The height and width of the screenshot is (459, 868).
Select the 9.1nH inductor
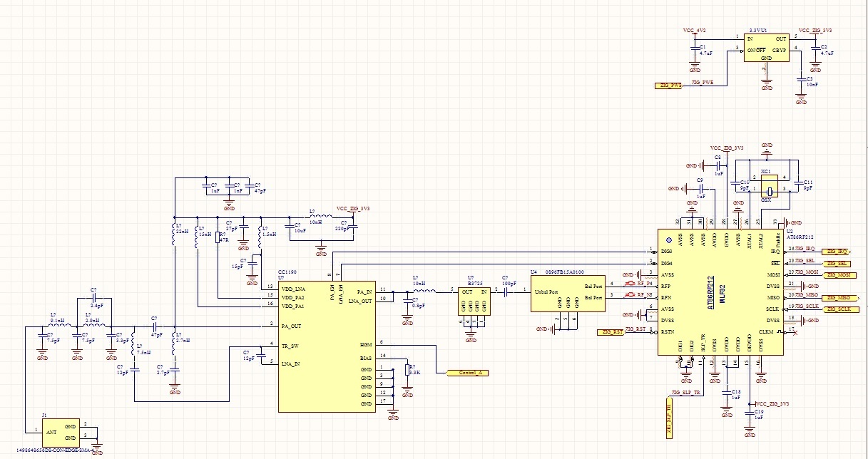[x=59, y=326]
